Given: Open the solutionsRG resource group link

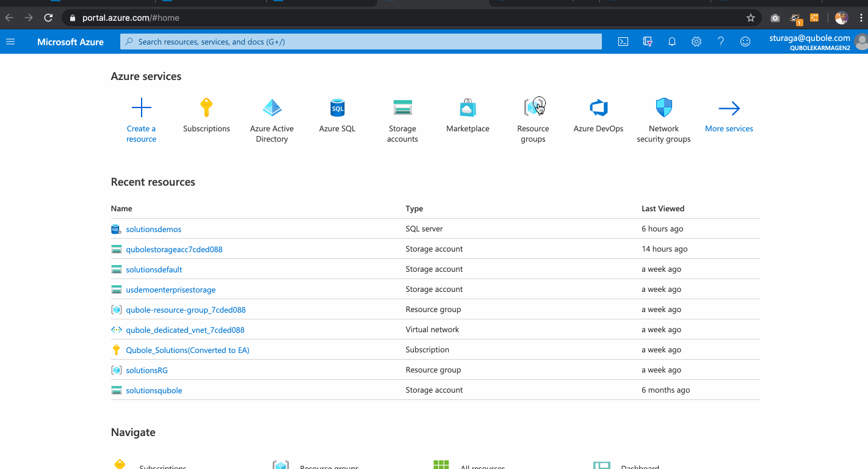Looking at the screenshot, I should [146, 371].
